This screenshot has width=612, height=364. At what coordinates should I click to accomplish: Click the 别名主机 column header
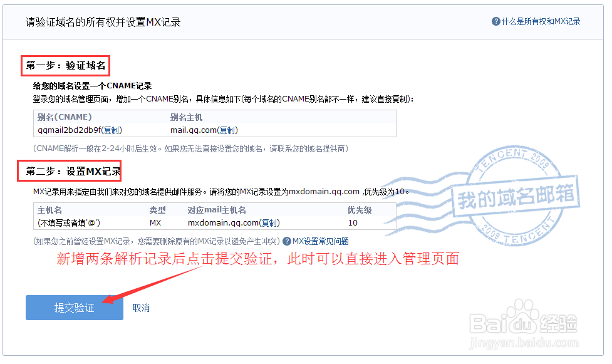pyautogui.click(x=186, y=117)
